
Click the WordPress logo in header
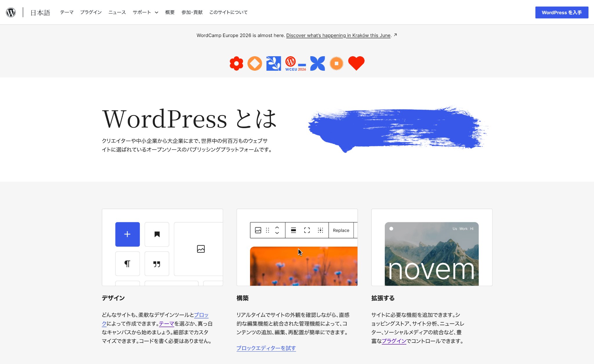11,12
